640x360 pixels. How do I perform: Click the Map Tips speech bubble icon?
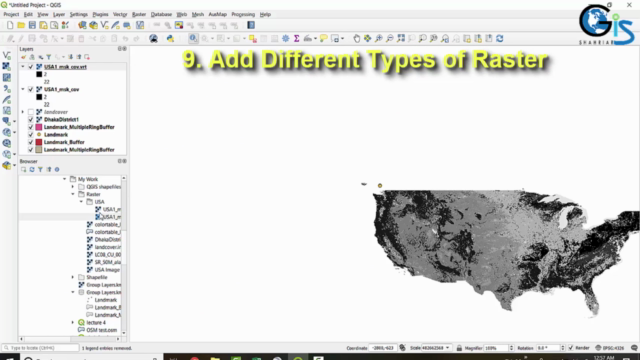point(324,38)
